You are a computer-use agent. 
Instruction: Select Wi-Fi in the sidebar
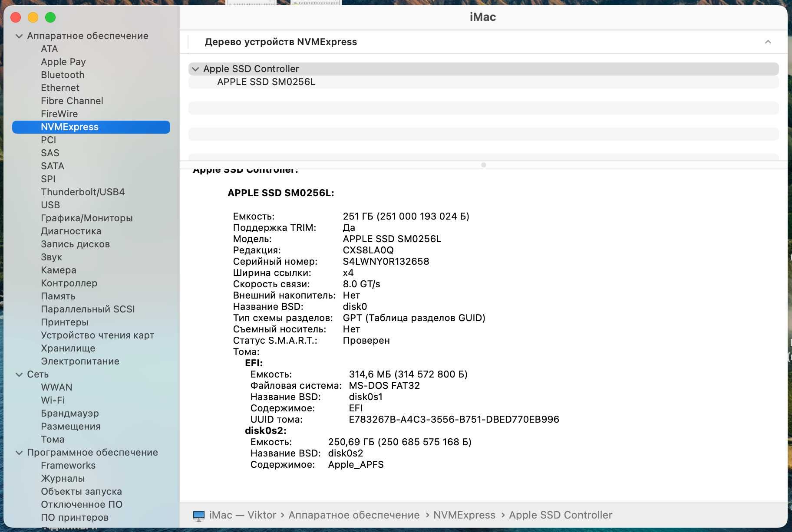tap(53, 401)
